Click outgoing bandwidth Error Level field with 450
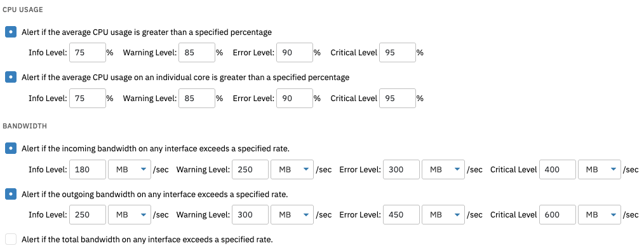Image resolution: width=644 pixels, height=248 pixels. click(401, 215)
